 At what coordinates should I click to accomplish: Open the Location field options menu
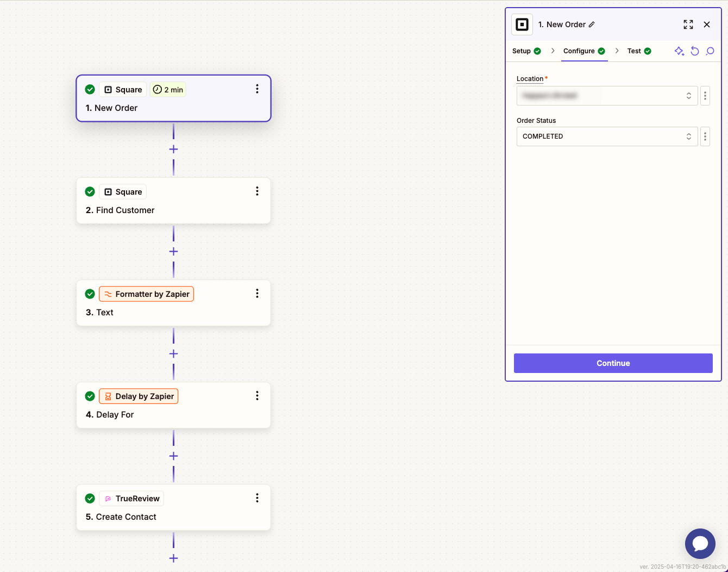coord(705,96)
